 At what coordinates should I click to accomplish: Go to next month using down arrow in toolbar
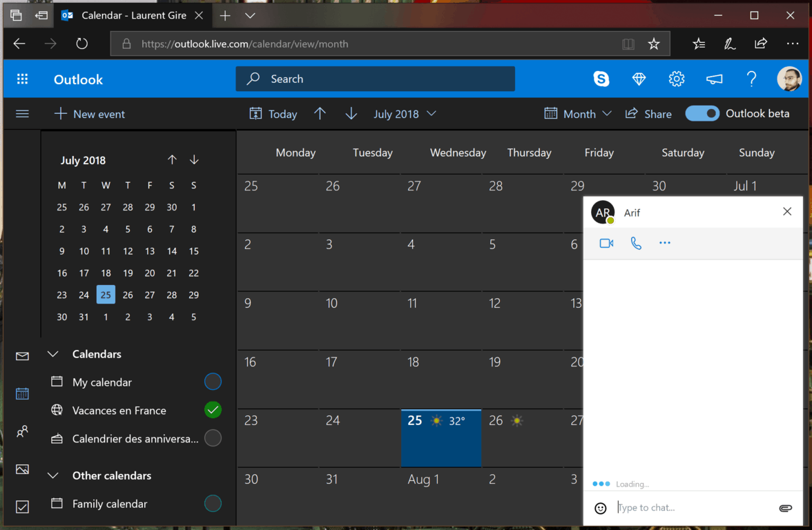[x=351, y=113]
